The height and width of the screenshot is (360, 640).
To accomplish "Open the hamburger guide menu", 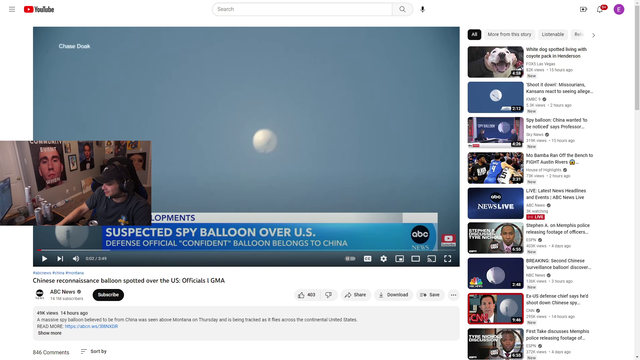I will [x=12, y=9].
